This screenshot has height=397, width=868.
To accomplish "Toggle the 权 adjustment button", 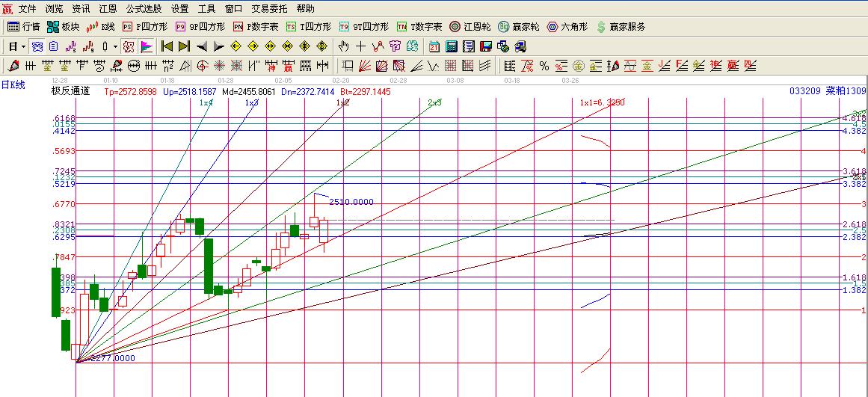I will point(129,46).
